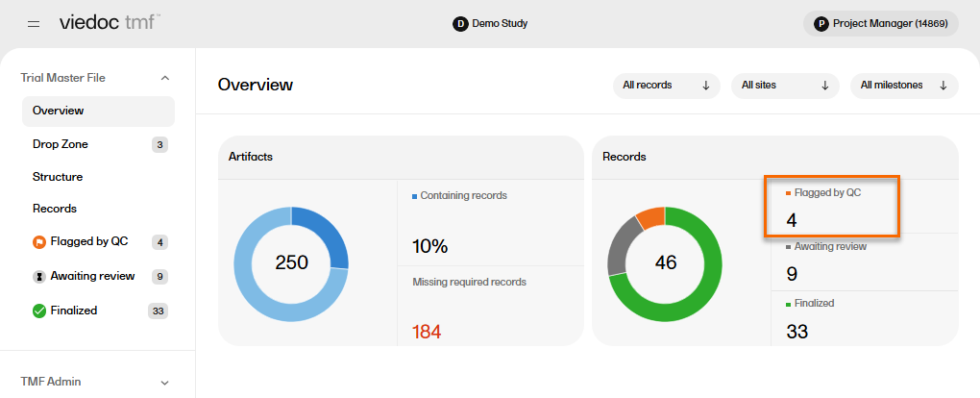Viewport: 980px width, 398px height.
Task: Open the hamburger menu icon
Action: pos(34,23)
